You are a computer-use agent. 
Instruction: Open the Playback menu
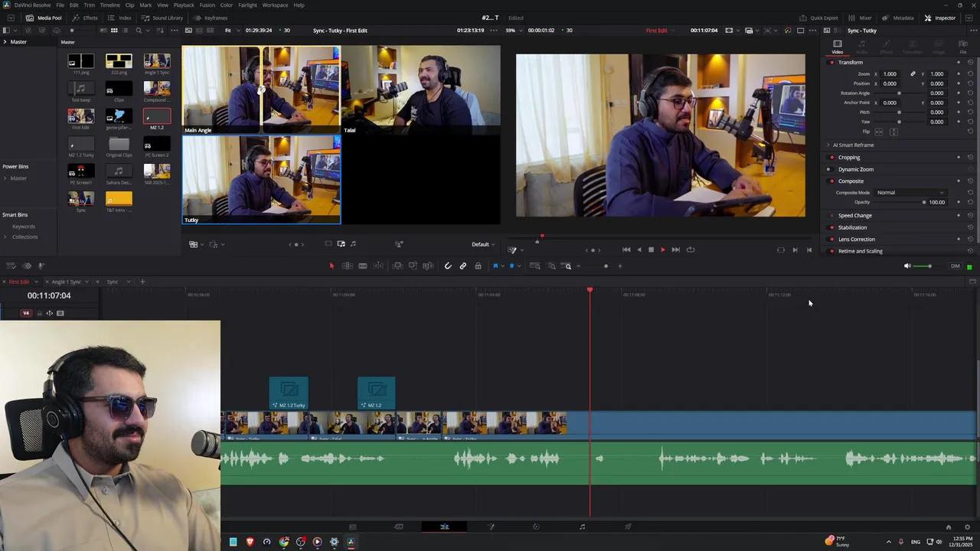184,5
